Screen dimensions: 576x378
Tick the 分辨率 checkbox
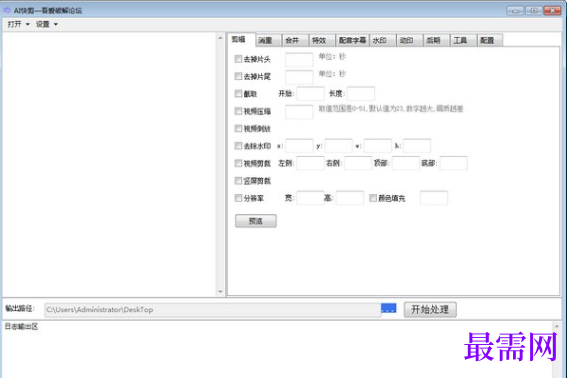[238, 198]
